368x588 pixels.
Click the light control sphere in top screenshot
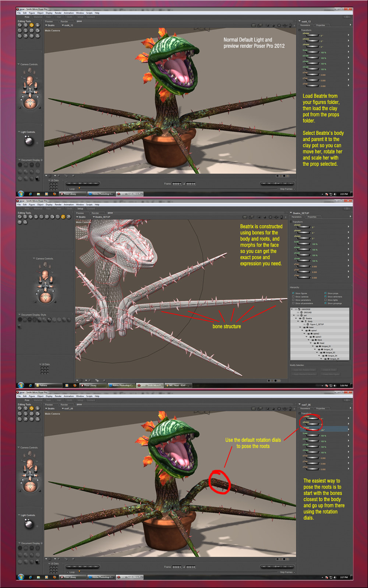29,140
